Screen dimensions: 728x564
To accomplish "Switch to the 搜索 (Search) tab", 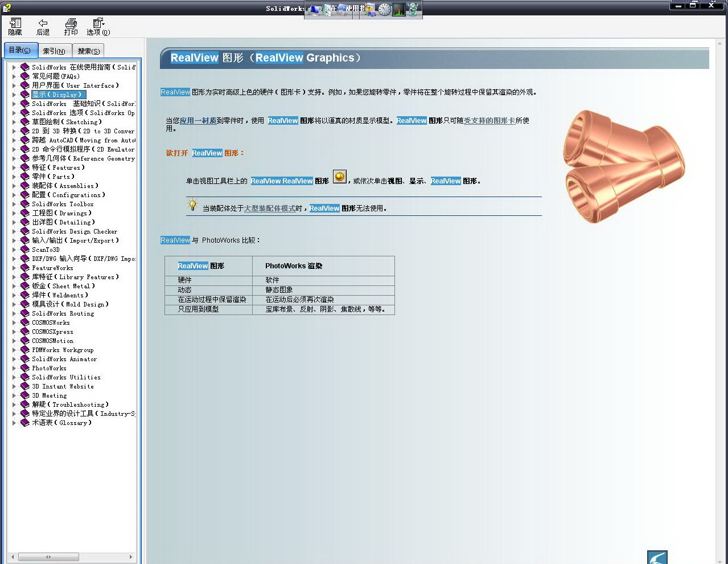I will 88,51.
